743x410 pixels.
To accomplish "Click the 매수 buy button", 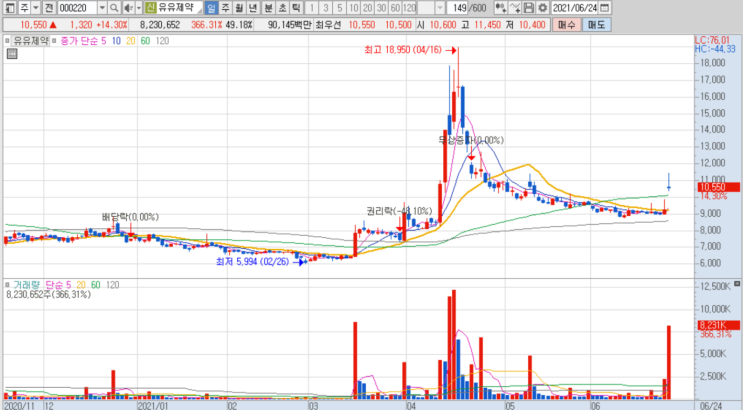I will pos(566,25).
